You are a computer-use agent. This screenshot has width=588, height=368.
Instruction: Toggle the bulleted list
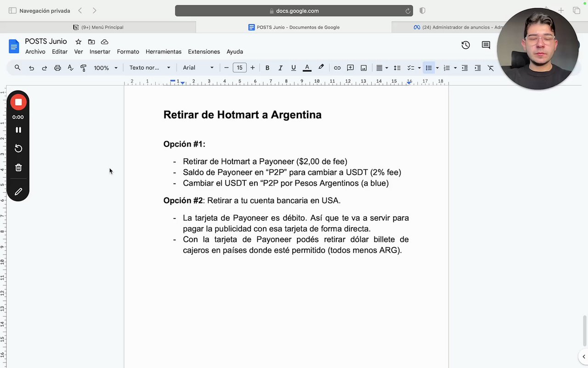coord(428,68)
